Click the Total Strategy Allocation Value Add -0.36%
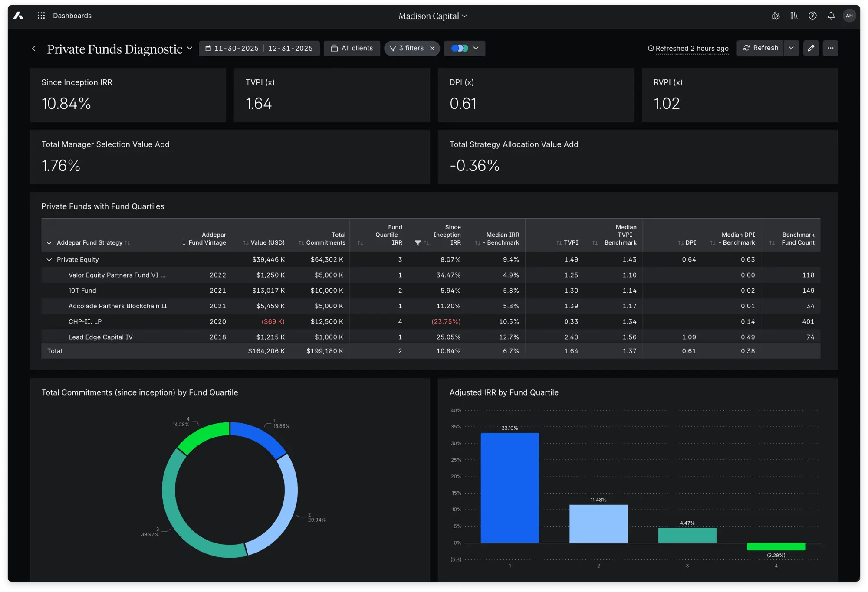This screenshot has height=592, width=868. click(638, 157)
